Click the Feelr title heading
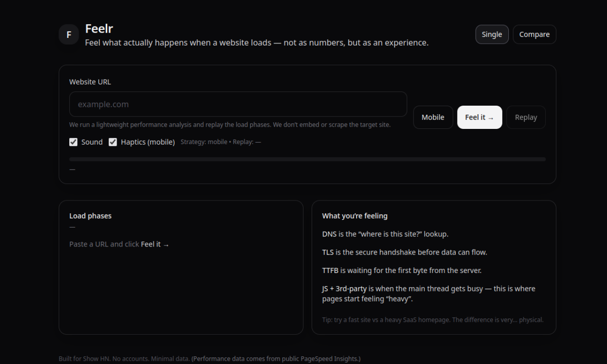Image resolution: width=607 pixels, height=364 pixels. pyautogui.click(x=99, y=28)
